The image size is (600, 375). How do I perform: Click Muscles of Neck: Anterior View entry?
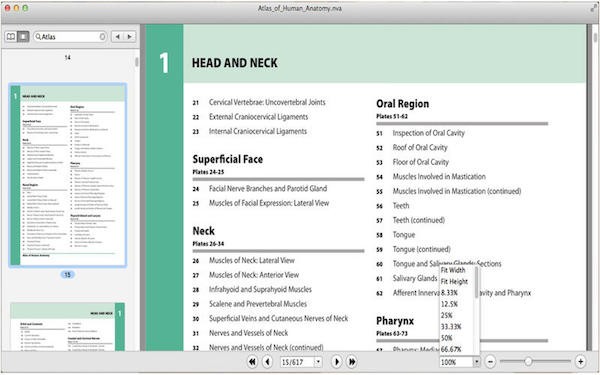click(254, 275)
